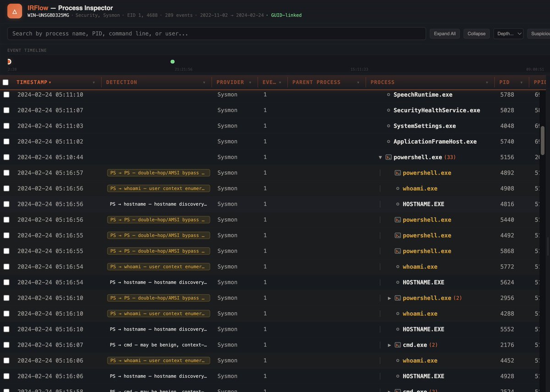Image resolution: width=550 pixels, height=392 pixels.
Task: Click the whoami detection badge on PID 4908 row
Action: [159, 188]
